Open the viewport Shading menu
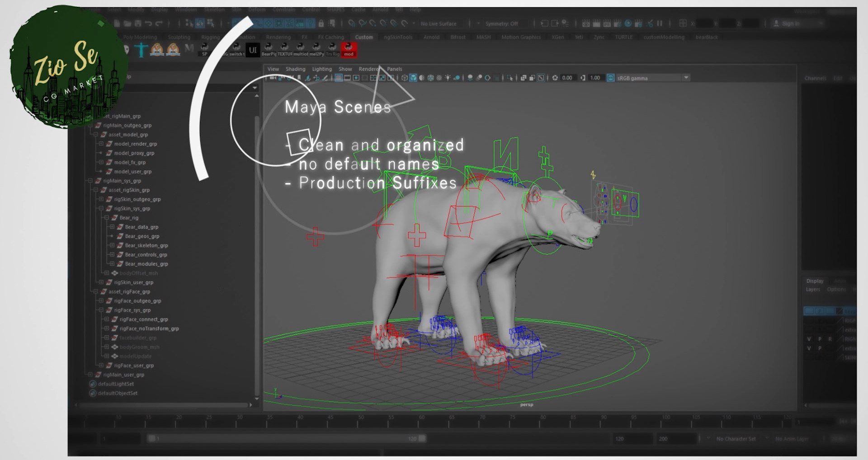 pyautogui.click(x=295, y=69)
